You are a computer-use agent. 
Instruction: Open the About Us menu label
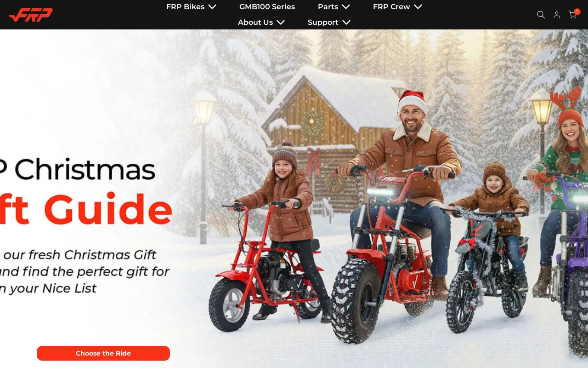255,22
